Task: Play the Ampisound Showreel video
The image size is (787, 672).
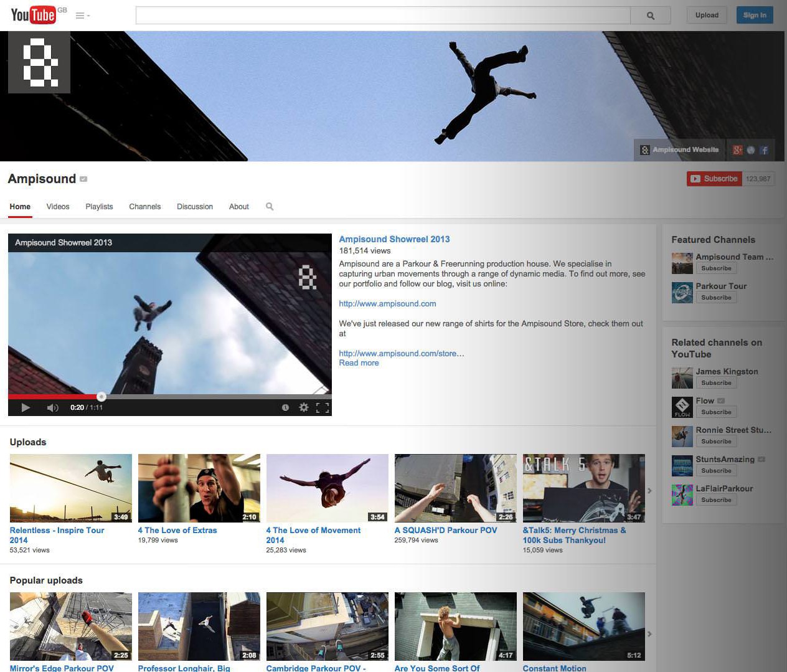Action: 26,407
